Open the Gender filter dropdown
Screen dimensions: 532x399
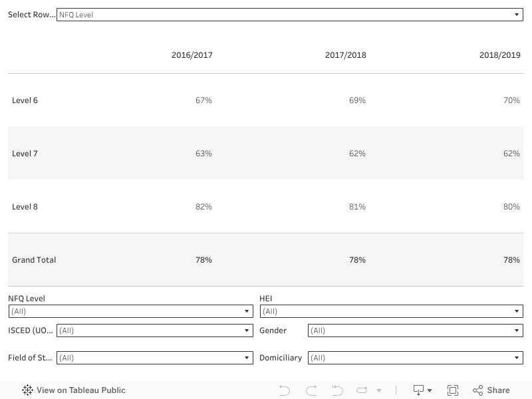[415, 331]
